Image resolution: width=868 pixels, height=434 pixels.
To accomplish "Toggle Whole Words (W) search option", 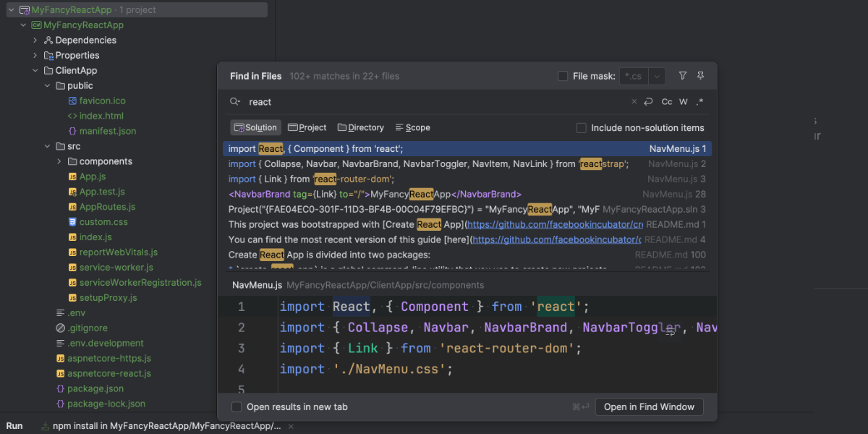I will pyautogui.click(x=684, y=102).
